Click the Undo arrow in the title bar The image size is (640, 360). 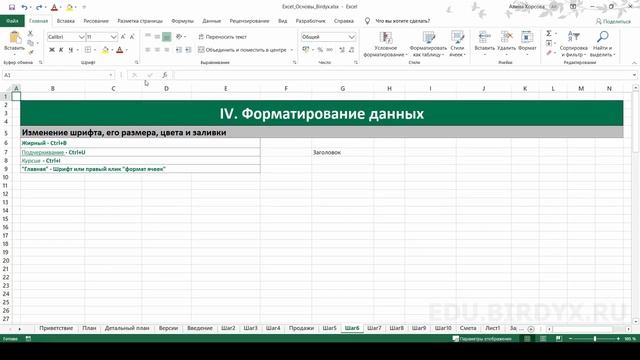24,7
